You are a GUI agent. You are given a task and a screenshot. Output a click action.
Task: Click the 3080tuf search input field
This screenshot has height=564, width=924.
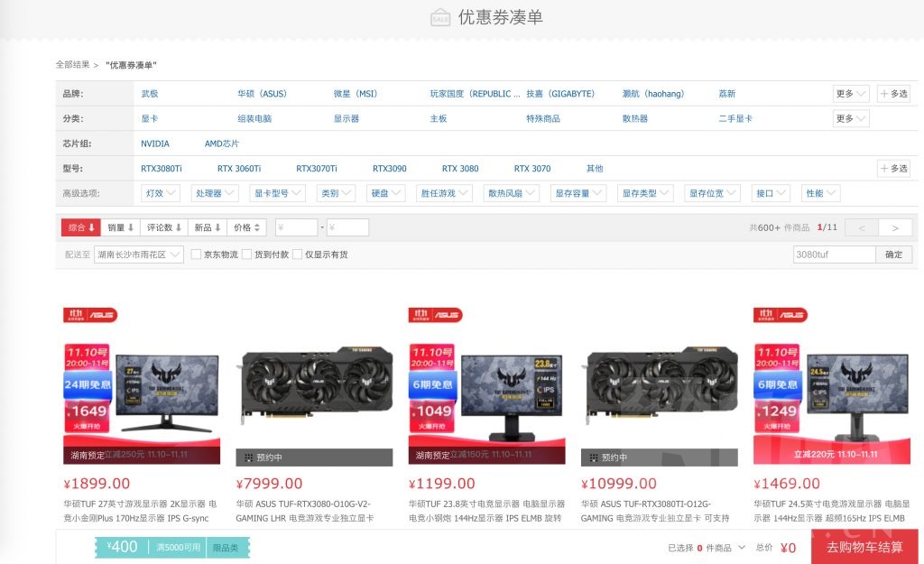point(834,254)
